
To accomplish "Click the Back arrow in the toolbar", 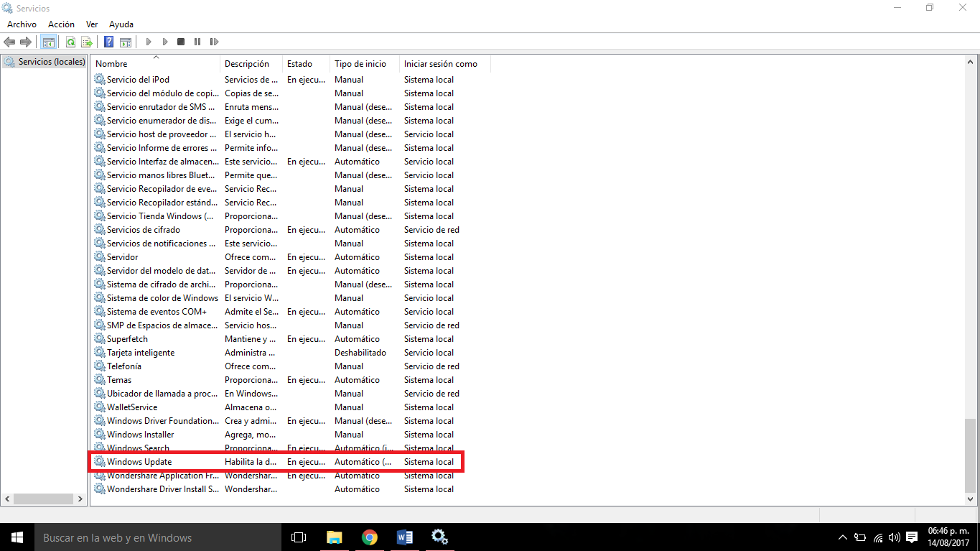I will click(9, 42).
